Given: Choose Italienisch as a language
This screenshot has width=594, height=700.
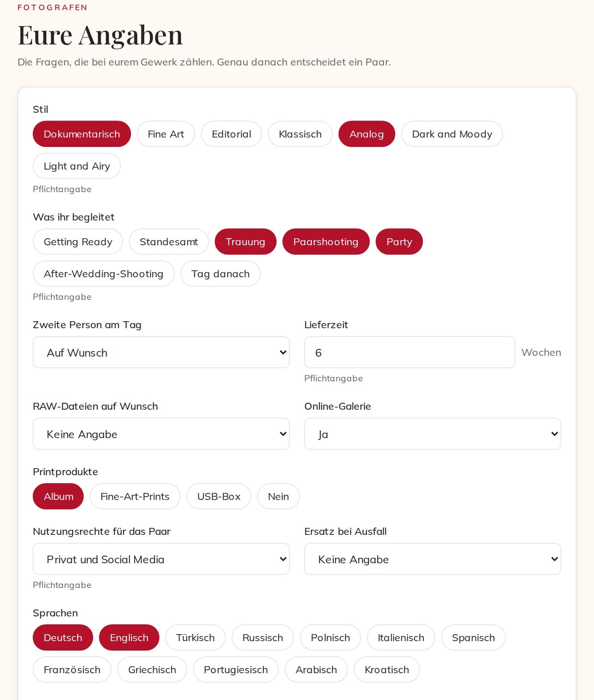Looking at the screenshot, I should (401, 638).
